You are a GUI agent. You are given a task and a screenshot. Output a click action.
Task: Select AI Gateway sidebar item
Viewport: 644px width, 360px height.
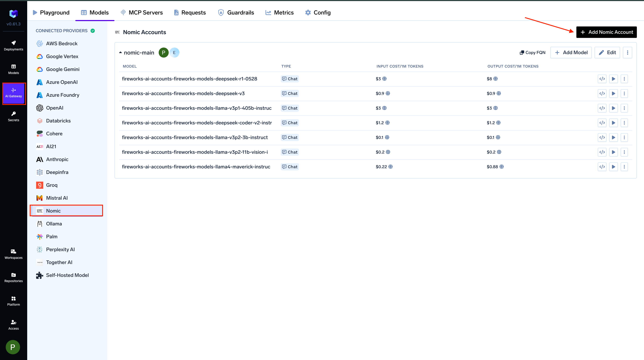pyautogui.click(x=13, y=93)
